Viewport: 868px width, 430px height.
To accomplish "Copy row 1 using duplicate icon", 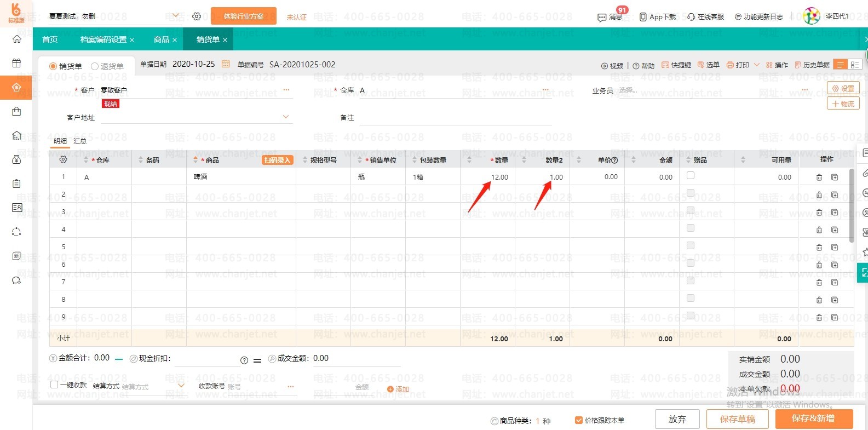I will [x=835, y=177].
